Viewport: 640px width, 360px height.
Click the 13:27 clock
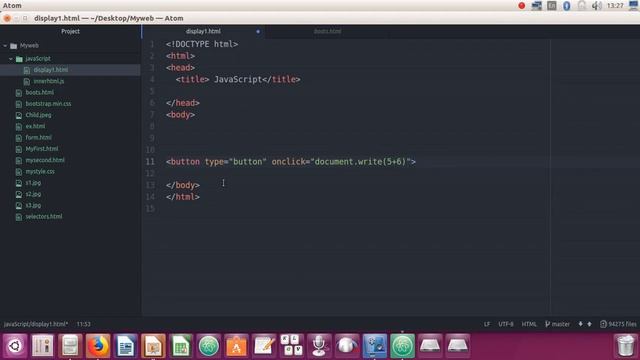615,5
